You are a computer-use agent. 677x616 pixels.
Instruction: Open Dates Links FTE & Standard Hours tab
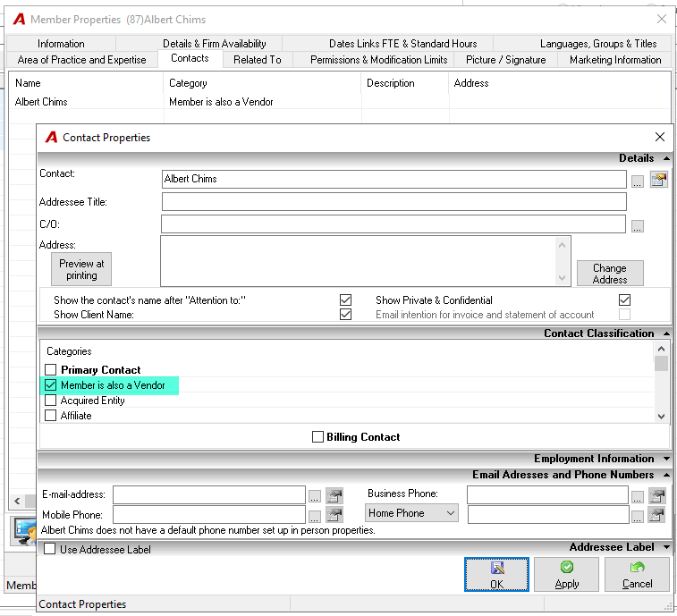click(402, 44)
